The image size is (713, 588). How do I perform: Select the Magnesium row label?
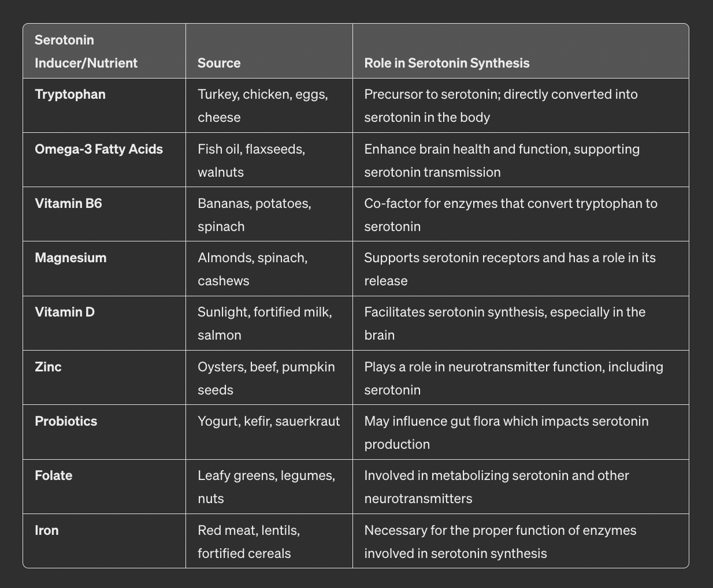70,258
